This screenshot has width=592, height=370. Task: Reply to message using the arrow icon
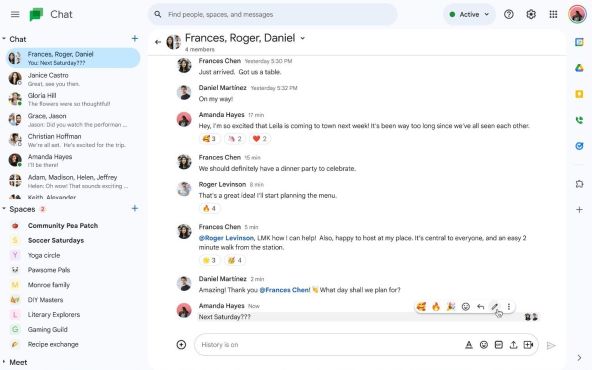tap(480, 307)
